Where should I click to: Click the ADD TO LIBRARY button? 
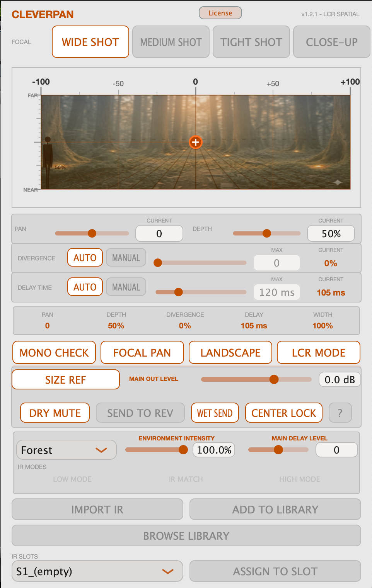(275, 509)
